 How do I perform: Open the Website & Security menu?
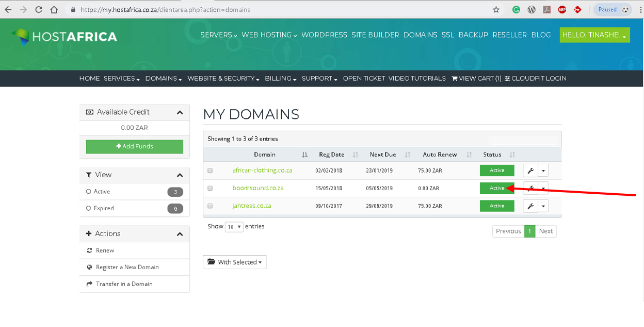[223, 79]
